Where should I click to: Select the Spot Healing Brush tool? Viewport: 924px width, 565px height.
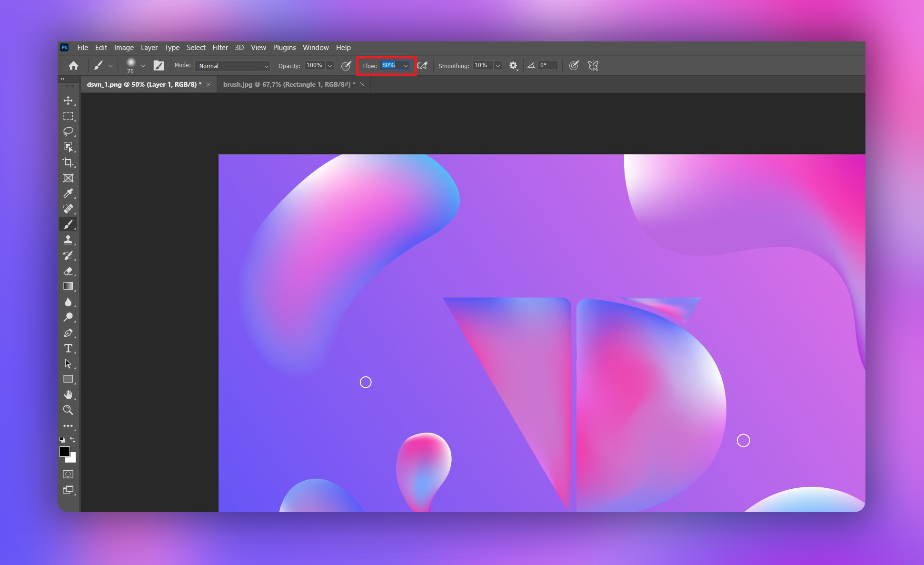(68, 209)
